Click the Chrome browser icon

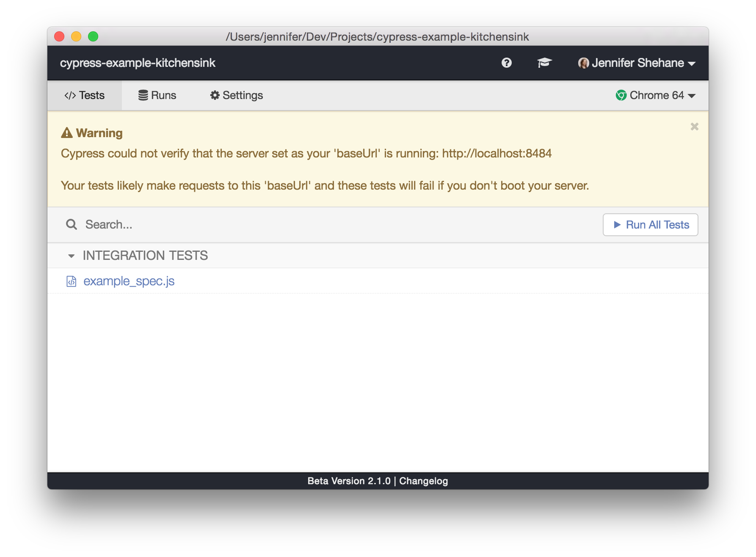[x=621, y=95]
